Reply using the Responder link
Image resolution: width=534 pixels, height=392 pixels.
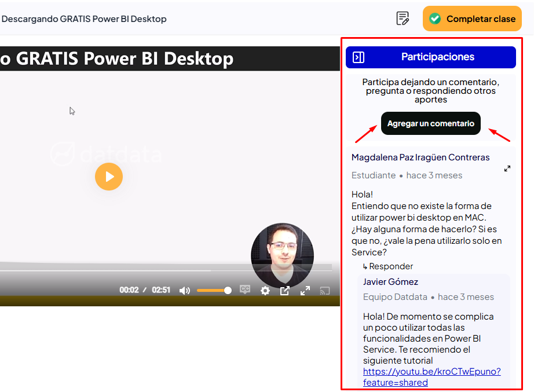[x=388, y=266]
